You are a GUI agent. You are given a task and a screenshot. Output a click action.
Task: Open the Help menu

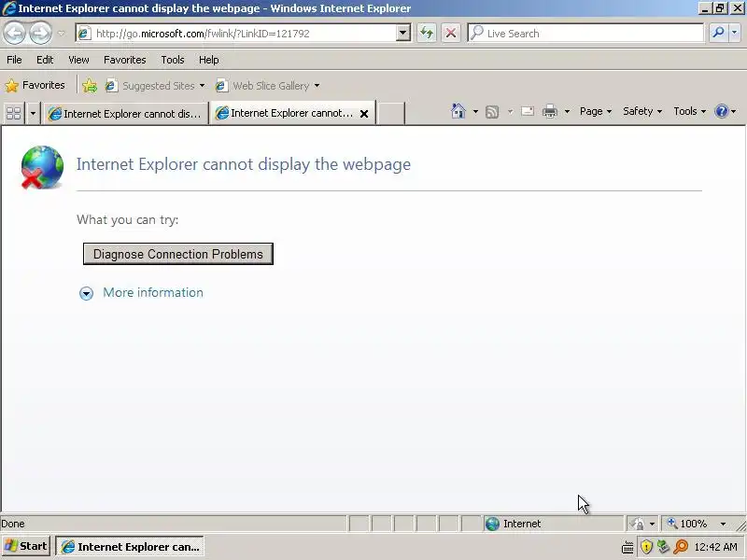coord(208,60)
